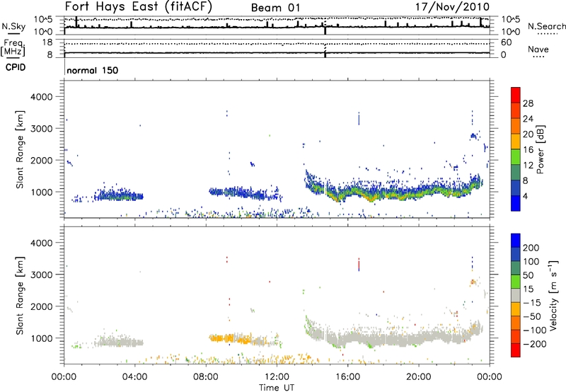Click the "16:00" time tick label
This screenshot has width=566, height=392.
[347, 377]
